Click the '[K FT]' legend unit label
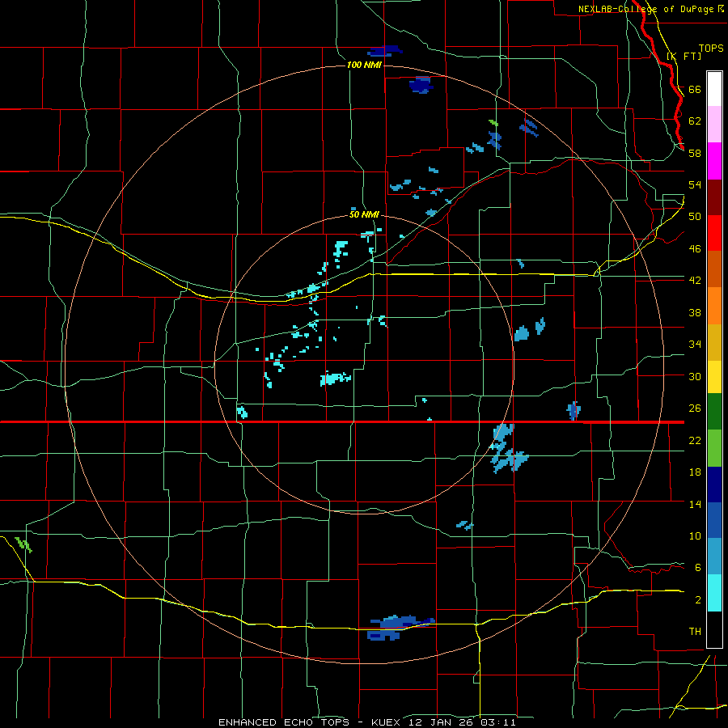Viewport: 728px width, 728px height. (x=684, y=56)
